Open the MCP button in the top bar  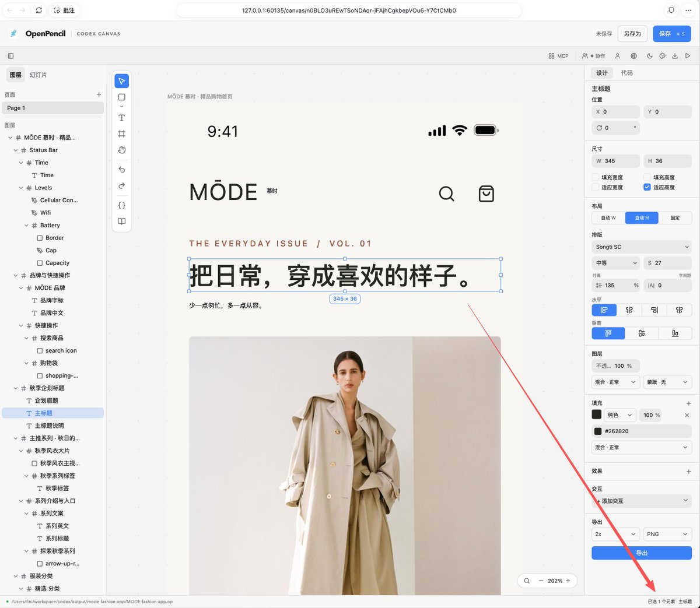[x=558, y=56]
